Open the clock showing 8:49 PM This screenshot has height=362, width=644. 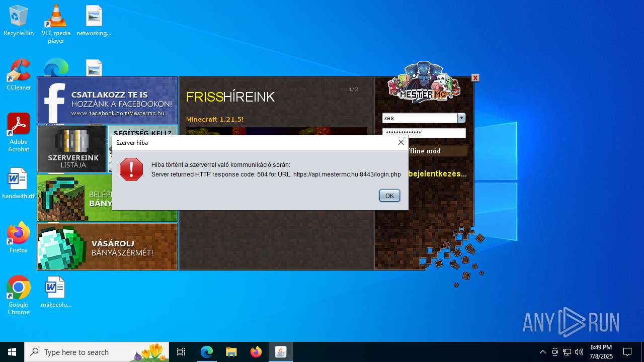point(601,352)
